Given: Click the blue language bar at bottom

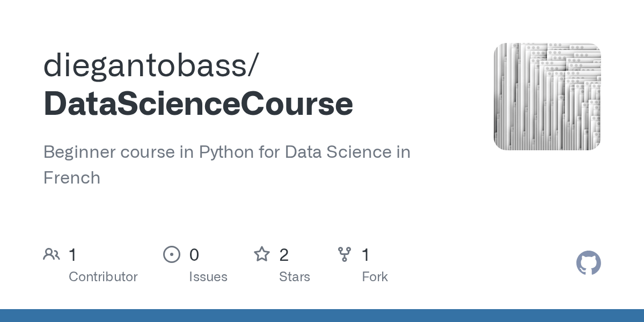Looking at the screenshot, I should click(x=322, y=316).
